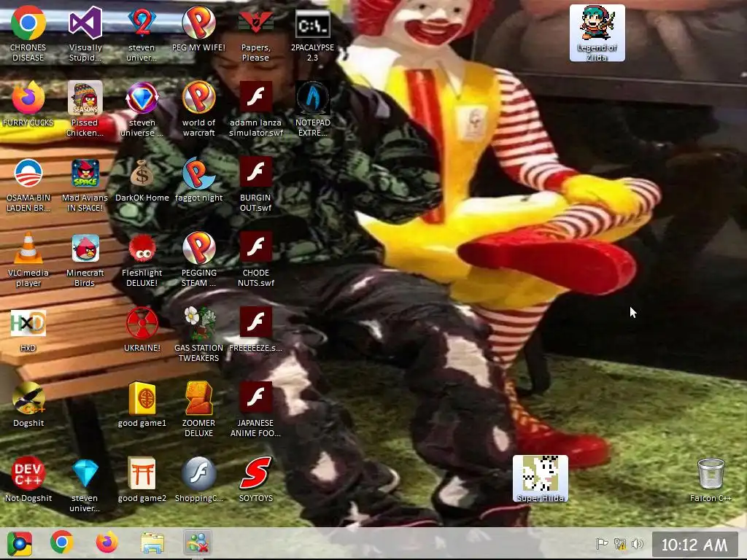The image size is (747, 560).
Task: Click the network status tray icon
Action: [x=620, y=543]
